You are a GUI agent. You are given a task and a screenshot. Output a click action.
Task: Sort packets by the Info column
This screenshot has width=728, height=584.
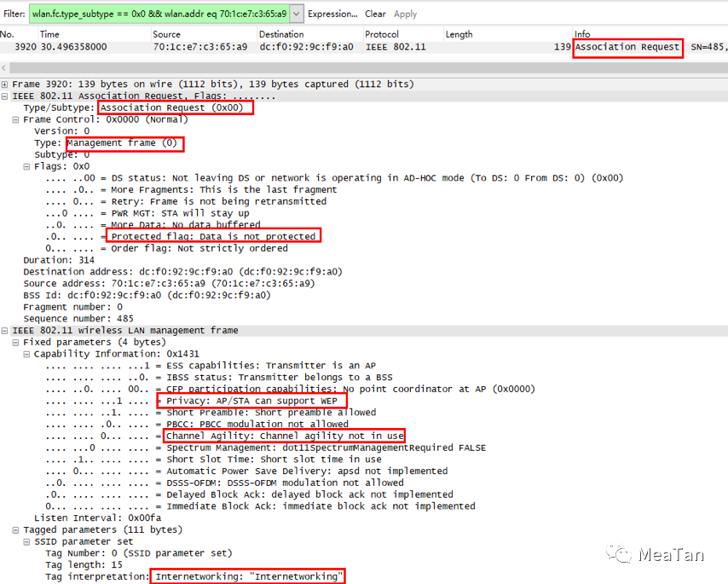tap(582, 34)
